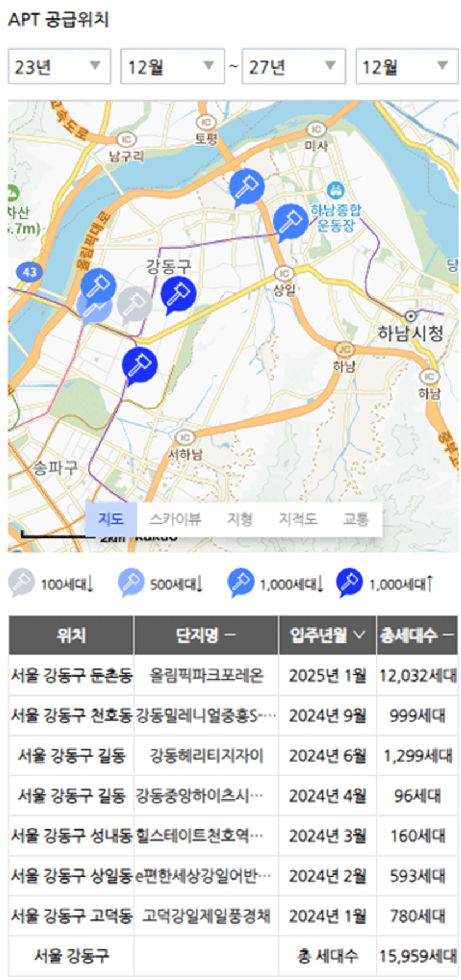This screenshot has width=461, height=980.
Task: Open the end month 12월 dropdown
Action: tap(407, 66)
